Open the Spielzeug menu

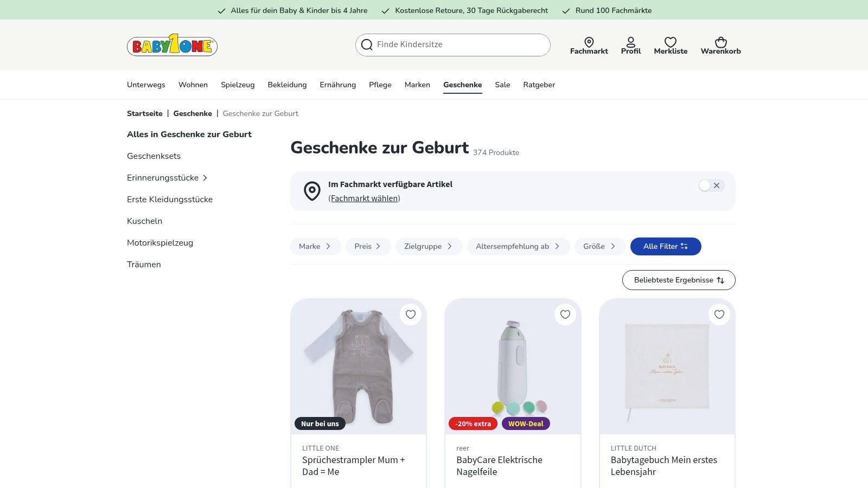[238, 85]
